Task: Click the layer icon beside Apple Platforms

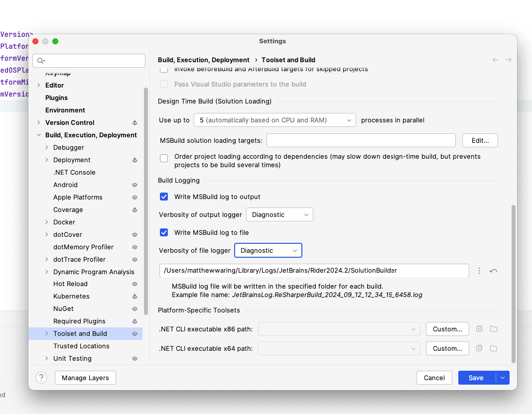Action: point(134,198)
